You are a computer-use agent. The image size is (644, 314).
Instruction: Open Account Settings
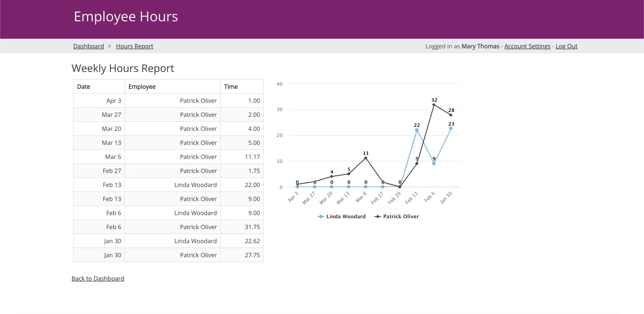[527, 46]
